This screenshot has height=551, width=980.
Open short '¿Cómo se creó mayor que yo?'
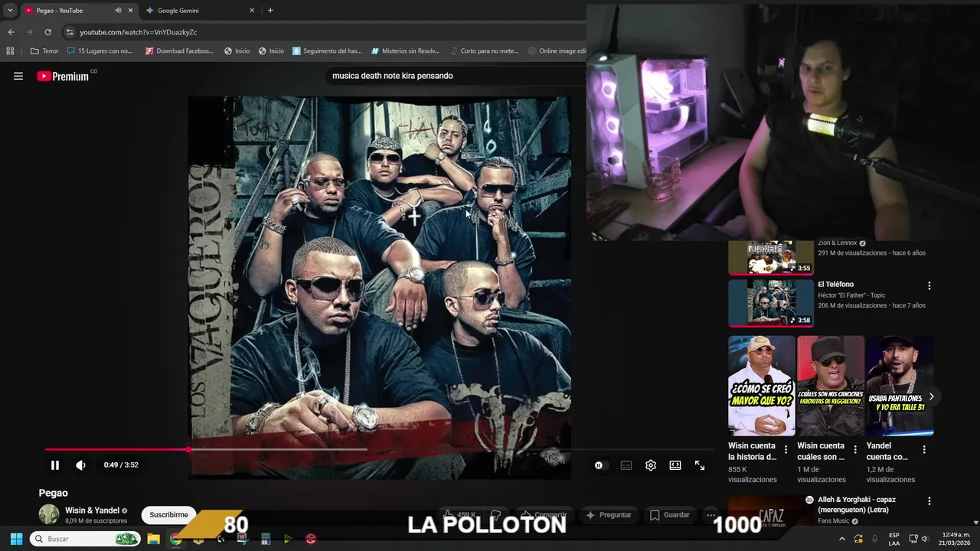(x=761, y=386)
